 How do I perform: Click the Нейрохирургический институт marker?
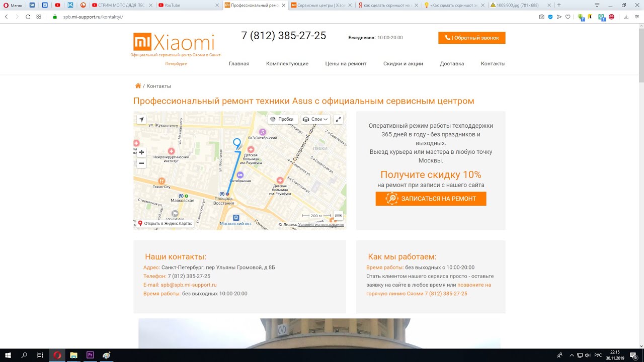pyautogui.click(x=171, y=151)
